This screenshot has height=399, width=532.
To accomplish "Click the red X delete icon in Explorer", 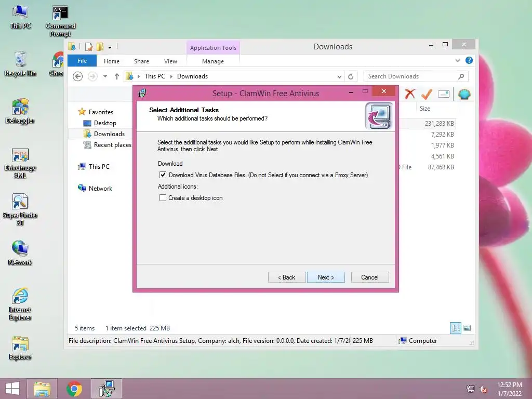I will (410, 94).
